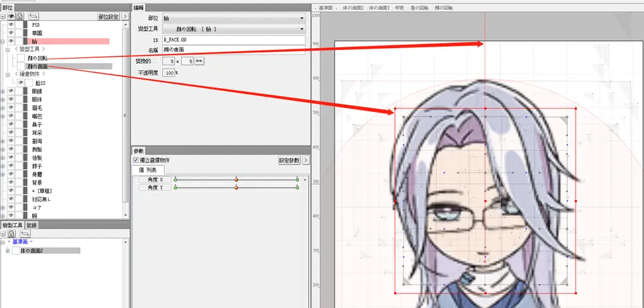This screenshot has height=308, width=644.
Task: Click the arrow button next to 部位設定
Action: click(x=126, y=16)
